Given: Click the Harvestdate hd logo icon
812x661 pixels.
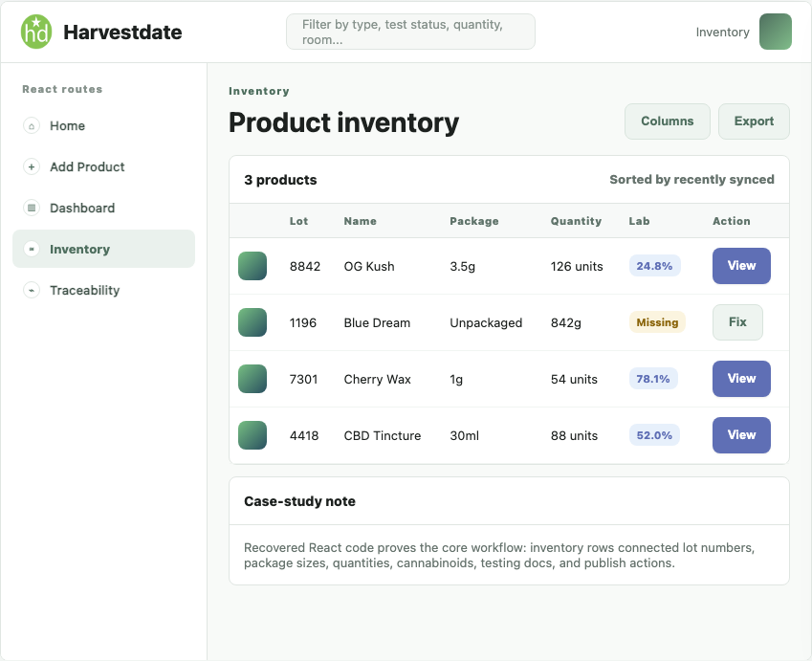Looking at the screenshot, I should pyautogui.click(x=36, y=32).
